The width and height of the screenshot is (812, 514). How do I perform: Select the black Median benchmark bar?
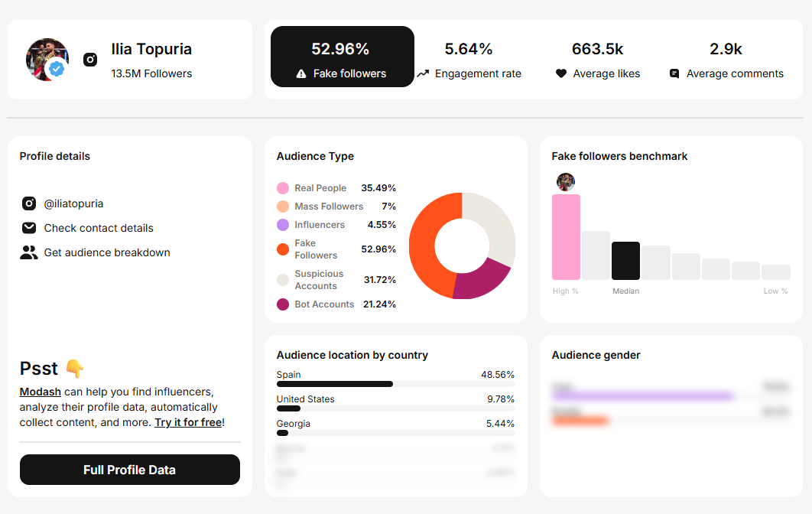tap(625, 261)
